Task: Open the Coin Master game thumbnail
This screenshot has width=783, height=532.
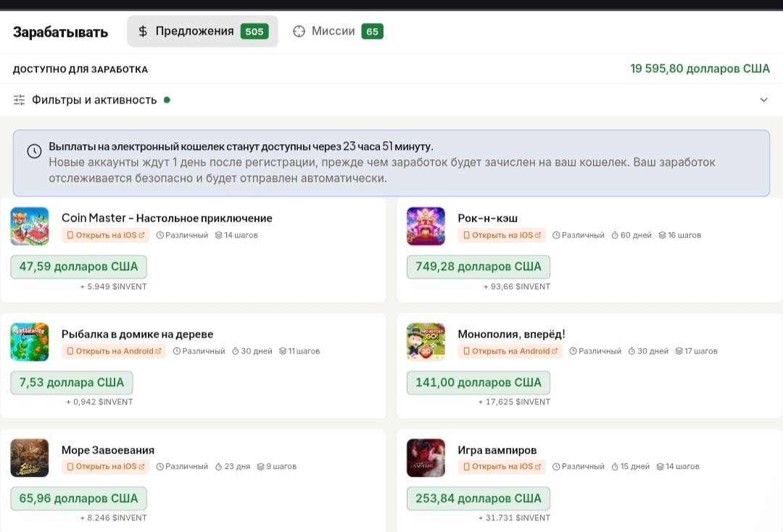Action: point(30,226)
